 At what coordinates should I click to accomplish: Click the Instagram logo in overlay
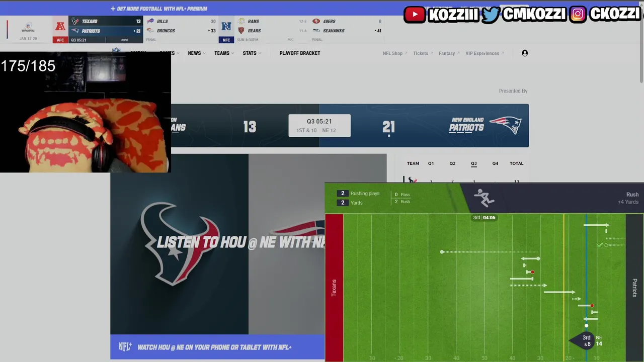pyautogui.click(x=578, y=15)
